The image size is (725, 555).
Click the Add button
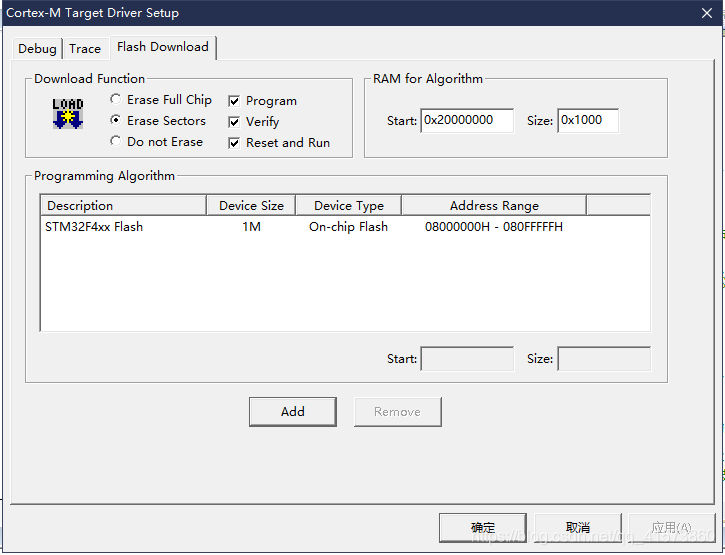coord(293,412)
